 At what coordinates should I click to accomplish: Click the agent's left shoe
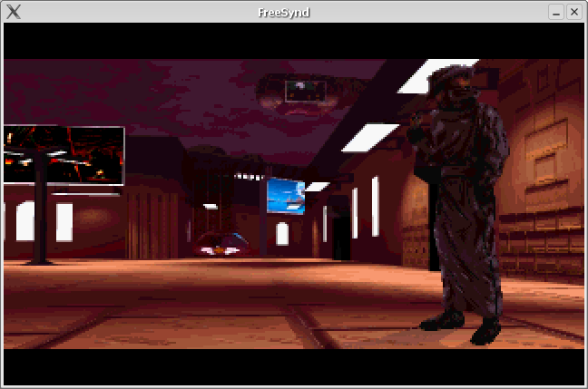coord(442,320)
